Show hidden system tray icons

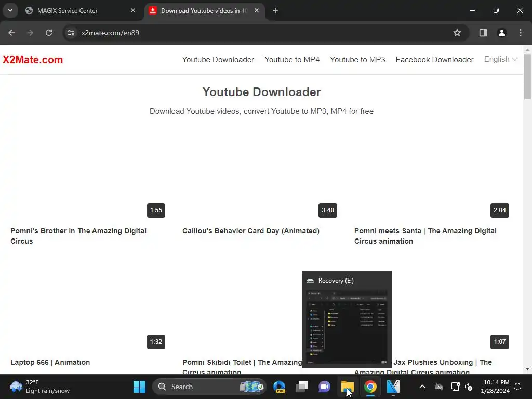tap(422, 387)
